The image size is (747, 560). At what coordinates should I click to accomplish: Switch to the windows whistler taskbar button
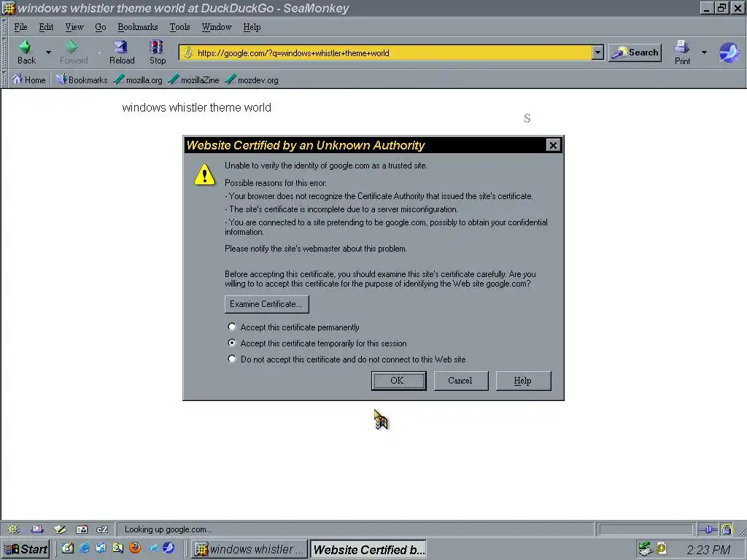tap(249, 549)
